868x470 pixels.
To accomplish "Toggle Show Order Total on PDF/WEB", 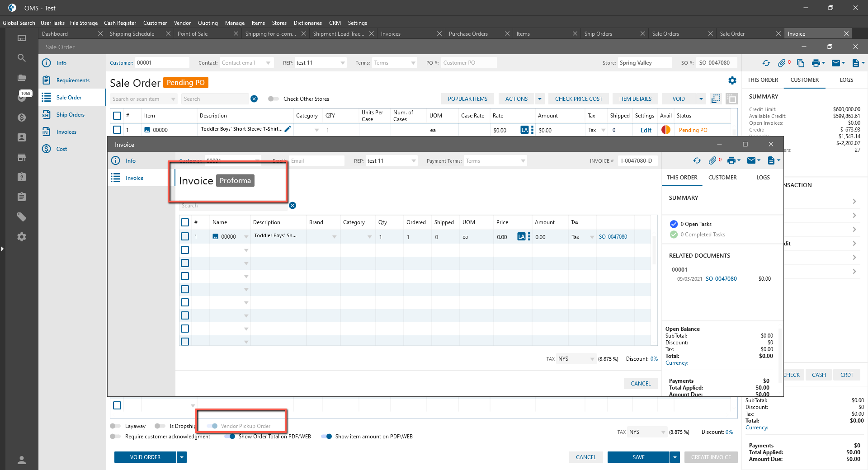I will (x=229, y=437).
